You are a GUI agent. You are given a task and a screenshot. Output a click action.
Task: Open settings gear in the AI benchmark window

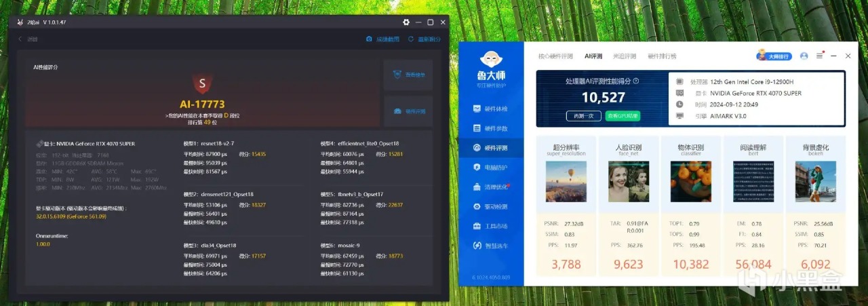[406, 22]
